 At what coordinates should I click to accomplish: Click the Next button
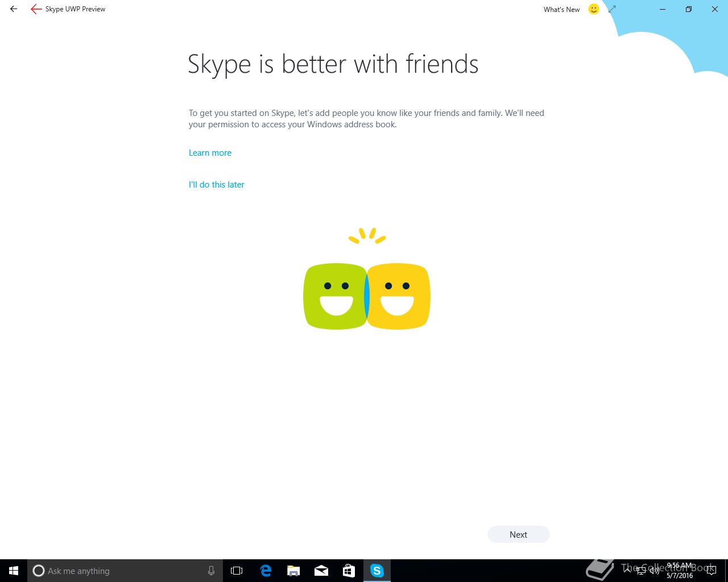[518, 534]
